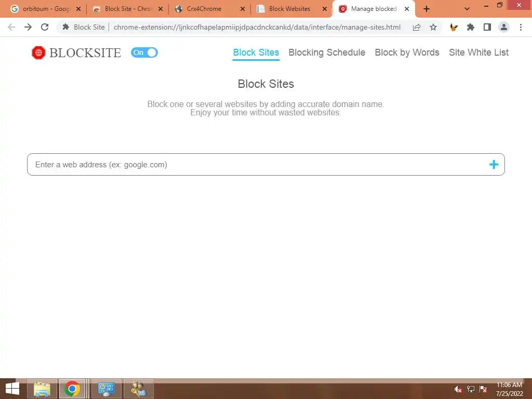Open the Windows Start menu
The image size is (532, 399).
pos(12,389)
